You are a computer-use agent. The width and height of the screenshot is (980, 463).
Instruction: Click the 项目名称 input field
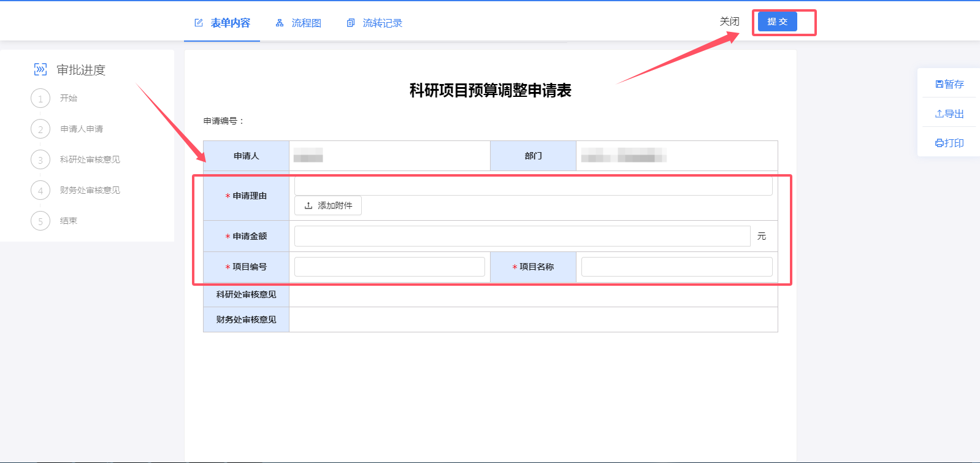coord(676,267)
